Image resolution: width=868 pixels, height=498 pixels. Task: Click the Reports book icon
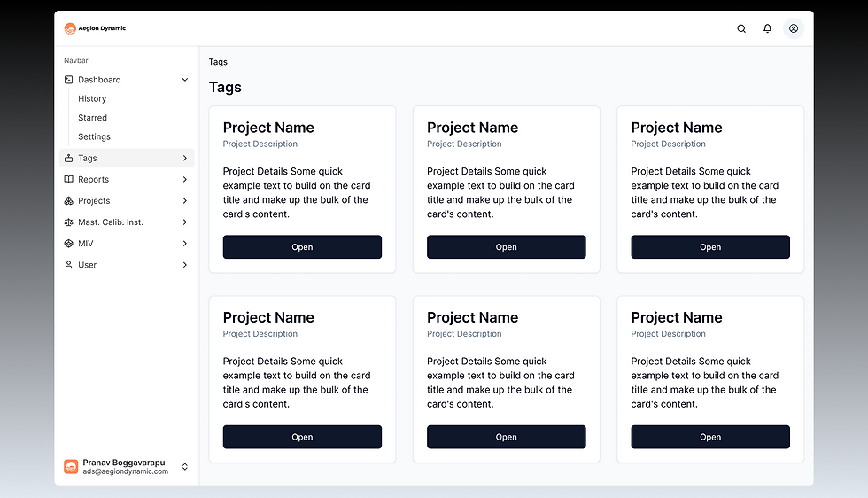click(69, 179)
